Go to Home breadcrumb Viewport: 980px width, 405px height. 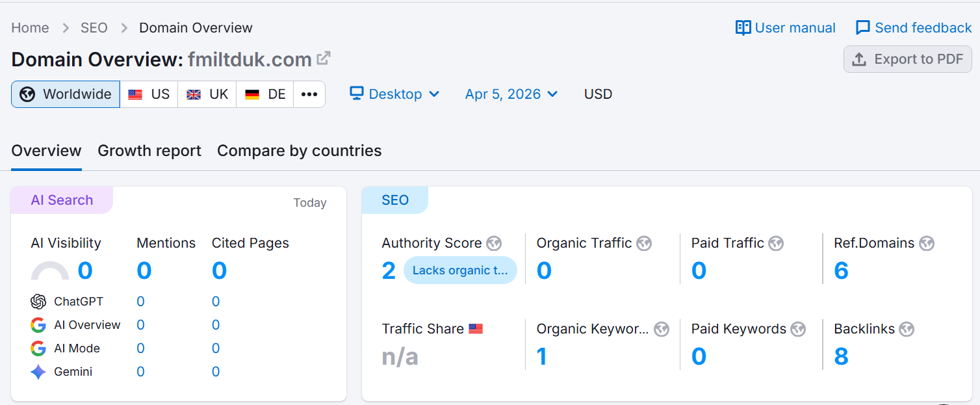[30, 28]
